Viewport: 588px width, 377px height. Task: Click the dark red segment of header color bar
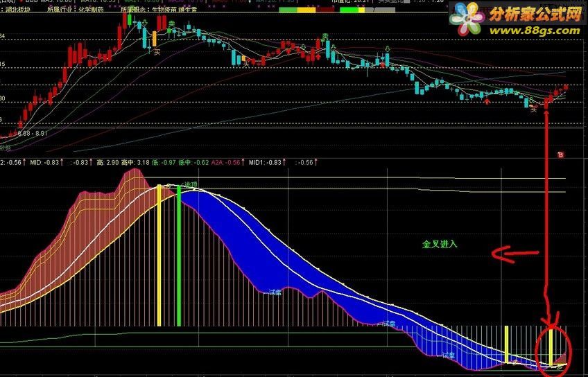click(325, 10)
